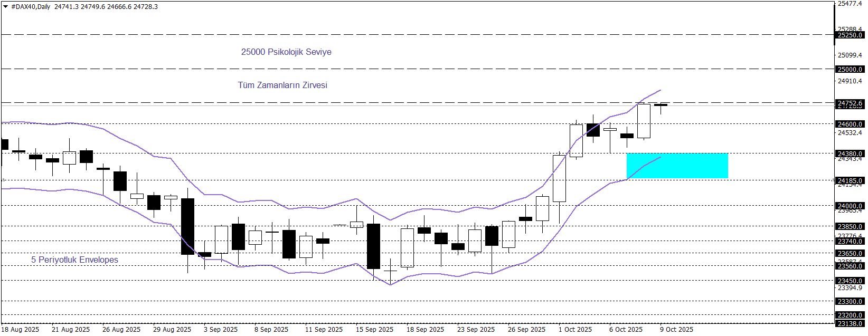Click the "9 Oct 2025" date label

676,330
